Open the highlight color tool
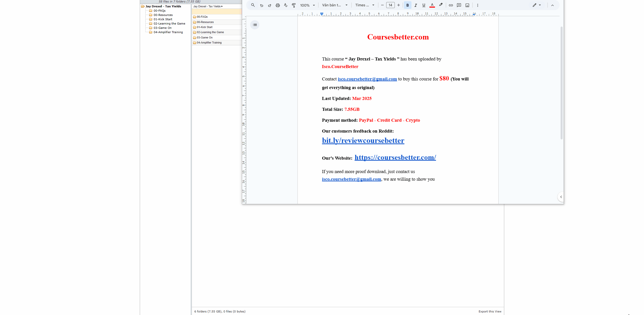The image size is (644, 315). click(441, 5)
